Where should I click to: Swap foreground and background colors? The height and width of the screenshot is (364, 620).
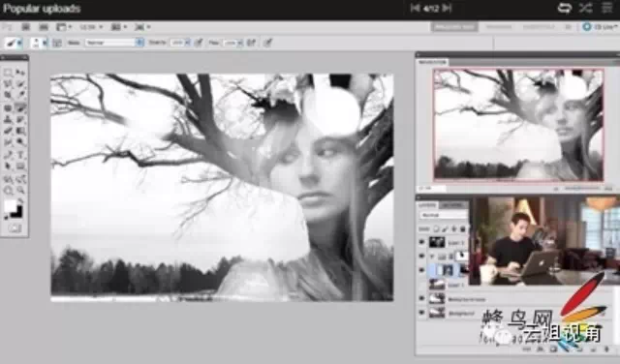tap(20, 200)
